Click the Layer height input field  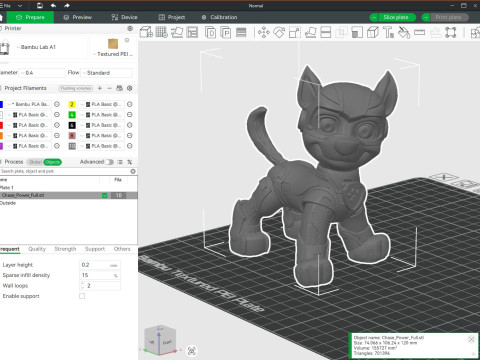point(100,265)
